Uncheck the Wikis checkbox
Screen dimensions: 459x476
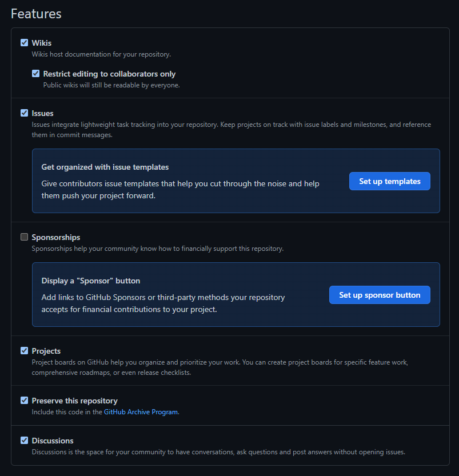point(24,43)
